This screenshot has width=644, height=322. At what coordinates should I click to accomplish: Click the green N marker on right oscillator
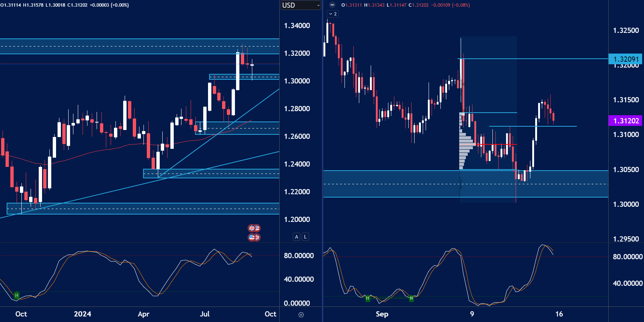click(411, 298)
